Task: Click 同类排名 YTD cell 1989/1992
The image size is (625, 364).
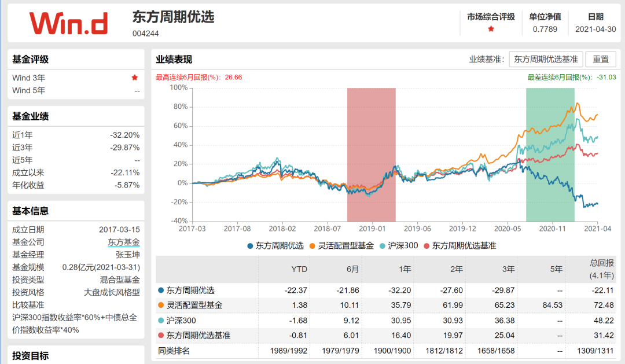Action: pyautogui.click(x=289, y=351)
